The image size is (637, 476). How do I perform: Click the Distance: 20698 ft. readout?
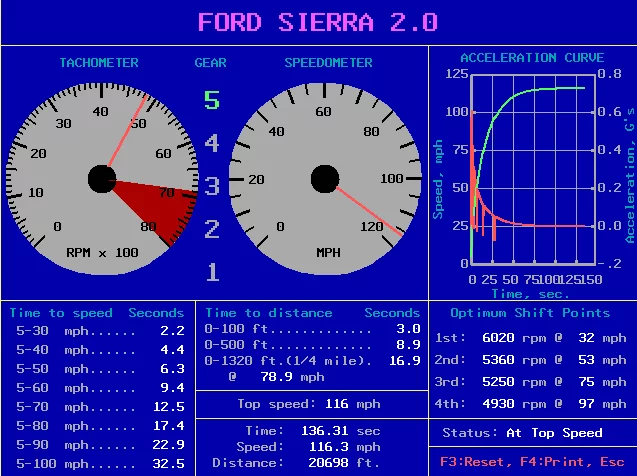click(x=296, y=463)
